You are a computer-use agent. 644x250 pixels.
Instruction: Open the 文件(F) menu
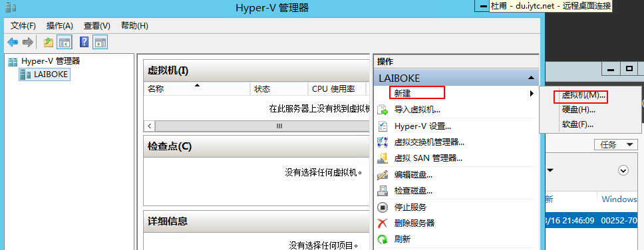(x=23, y=26)
